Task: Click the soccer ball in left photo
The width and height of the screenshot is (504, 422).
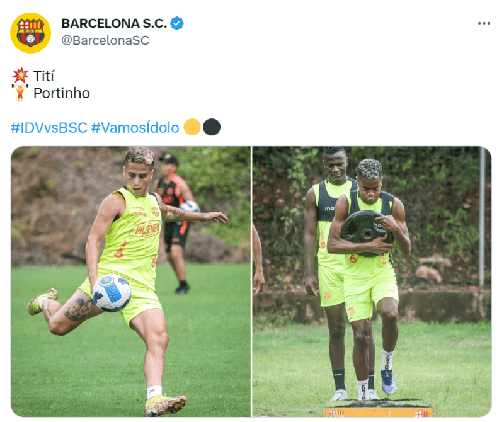Action: 112,293
